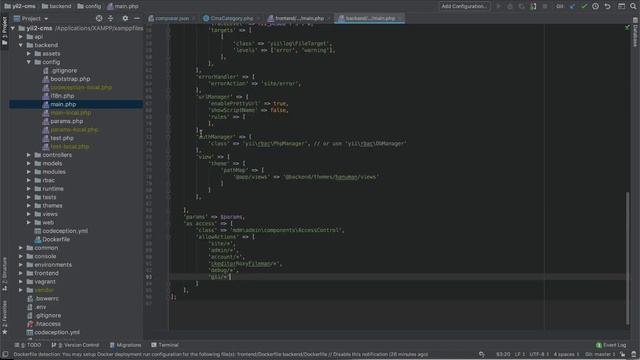
Task: Open Project panel settings gear
Action: (x=125, y=18)
